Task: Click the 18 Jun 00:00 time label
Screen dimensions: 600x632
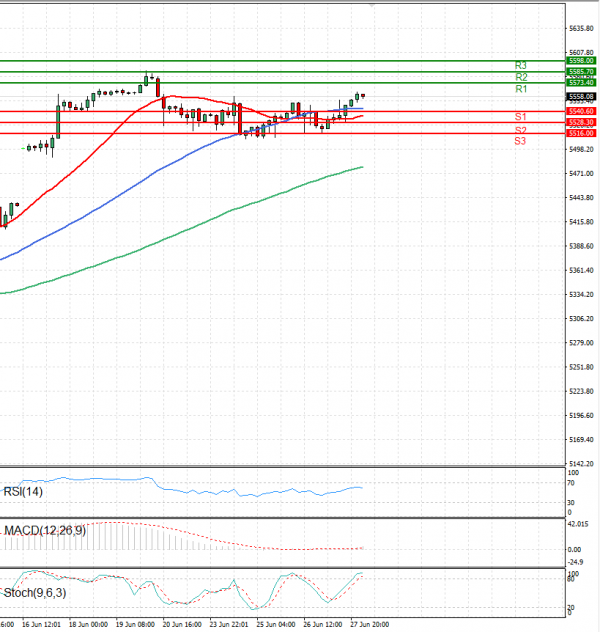Action: (x=88, y=625)
